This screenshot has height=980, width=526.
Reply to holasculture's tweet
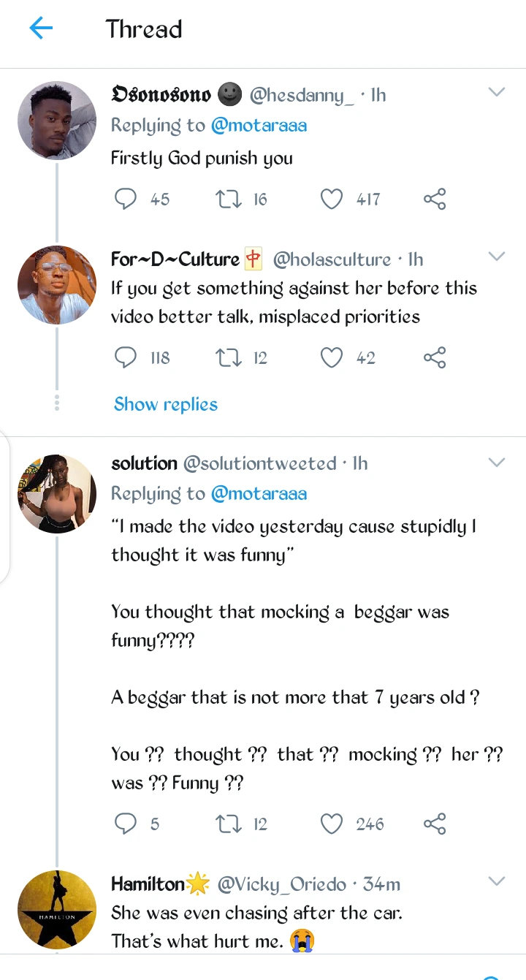click(x=126, y=357)
